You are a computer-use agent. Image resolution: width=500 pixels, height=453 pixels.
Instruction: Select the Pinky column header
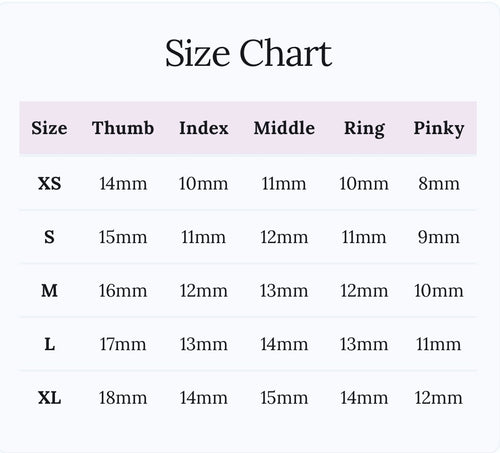439,129
